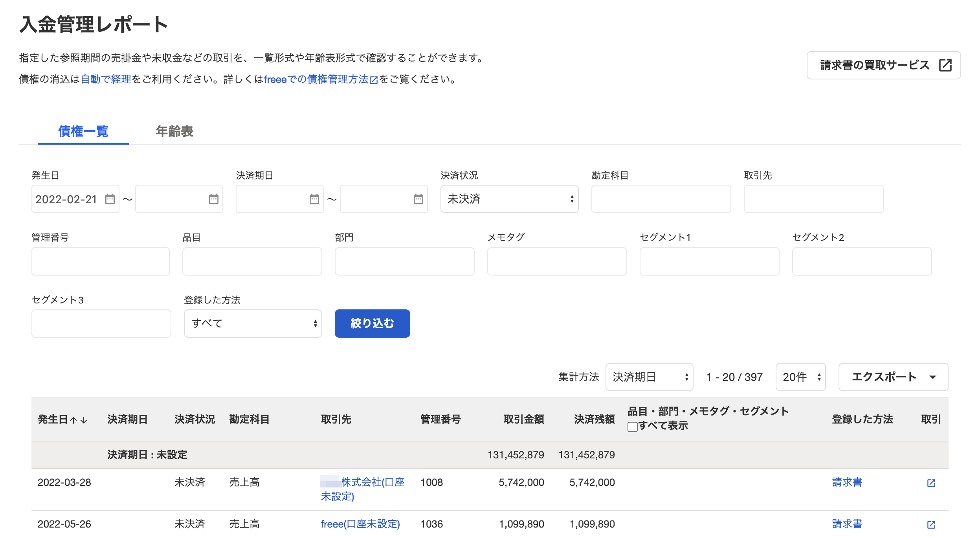Open freeeでの債権管理方法 help link
Image resolution: width=980 pixels, height=537 pixels.
click(x=321, y=79)
